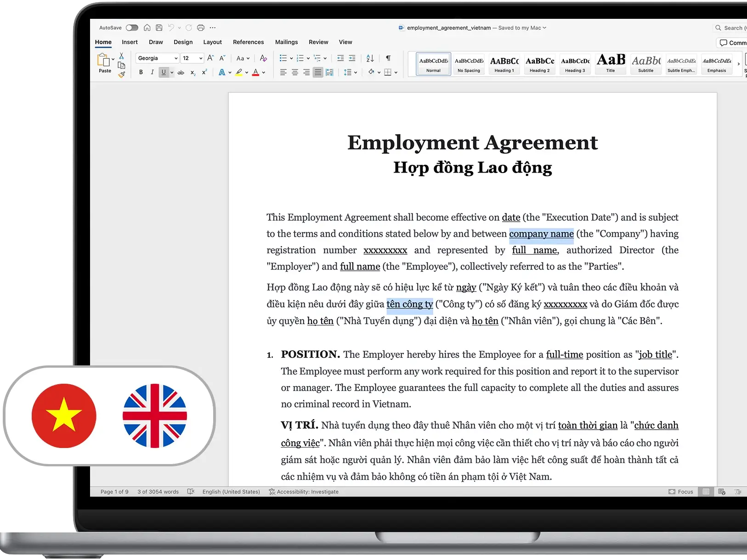This screenshot has height=560, width=747.
Task: Expand the Paste options arrow
Action: (113, 59)
